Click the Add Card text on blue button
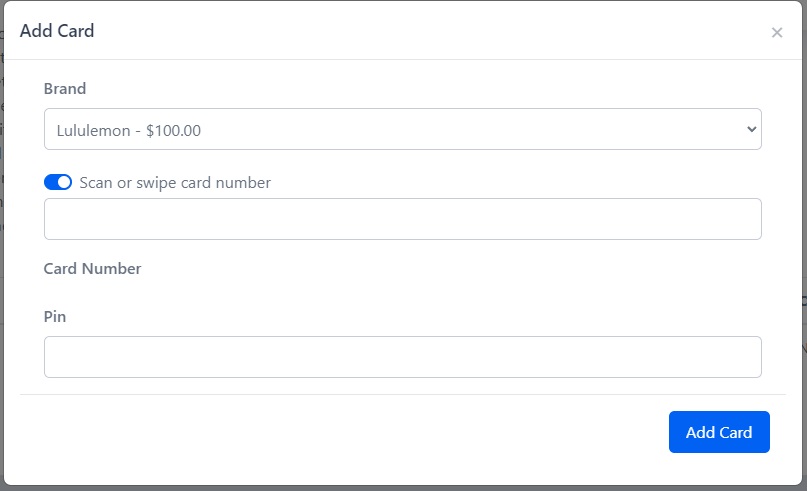Viewport: 807px width, 491px height. point(719,432)
